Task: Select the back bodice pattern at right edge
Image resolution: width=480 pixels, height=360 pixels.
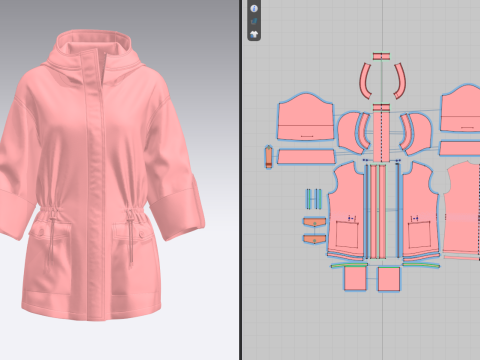Action: 463,208
